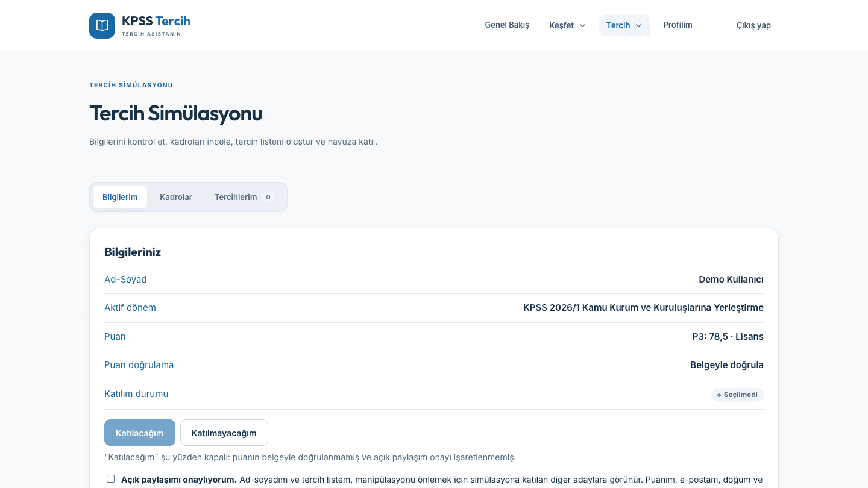
Task: Click the Bilgileriniz section heading
Action: (133, 252)
